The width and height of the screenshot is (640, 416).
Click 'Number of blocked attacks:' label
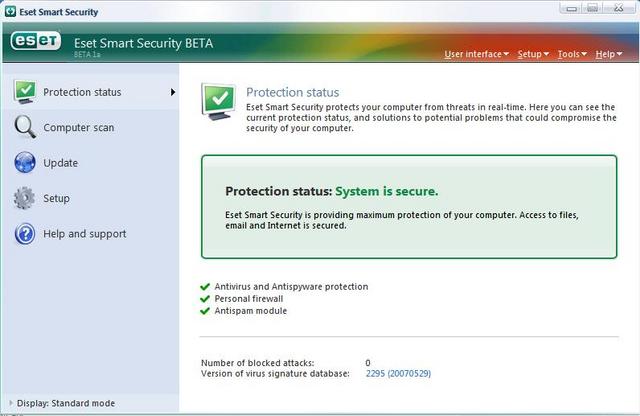point(258,363)
